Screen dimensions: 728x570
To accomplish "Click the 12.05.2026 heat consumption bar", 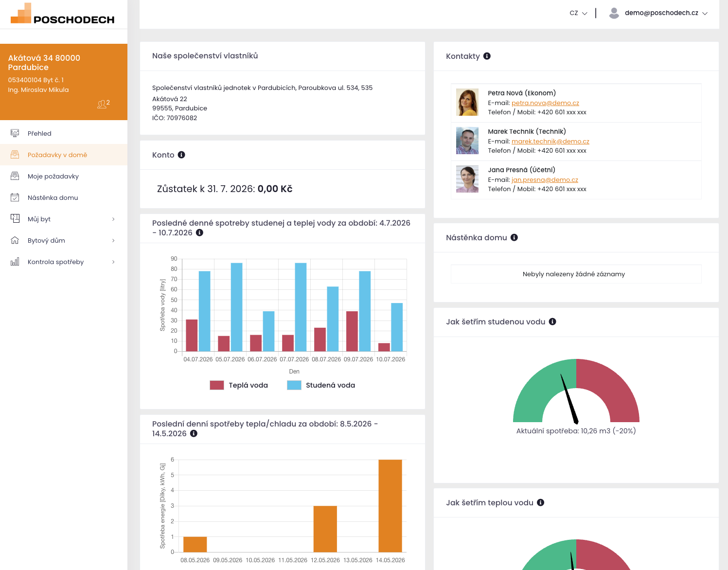I will click(x=325, y=529).
